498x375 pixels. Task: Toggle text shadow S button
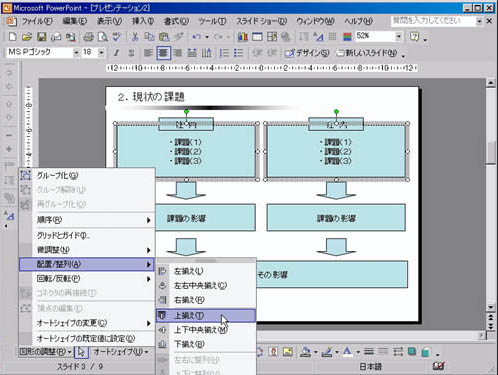click(131, 53)
